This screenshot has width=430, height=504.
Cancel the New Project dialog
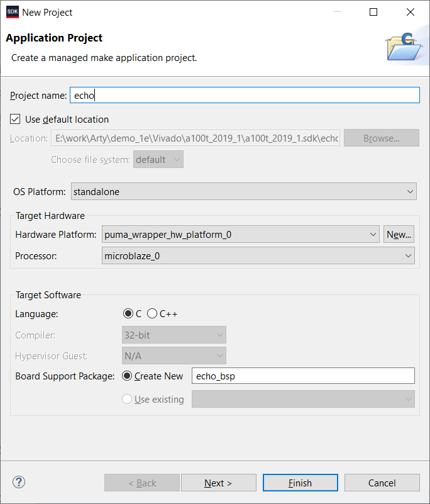tap(382, 483)
